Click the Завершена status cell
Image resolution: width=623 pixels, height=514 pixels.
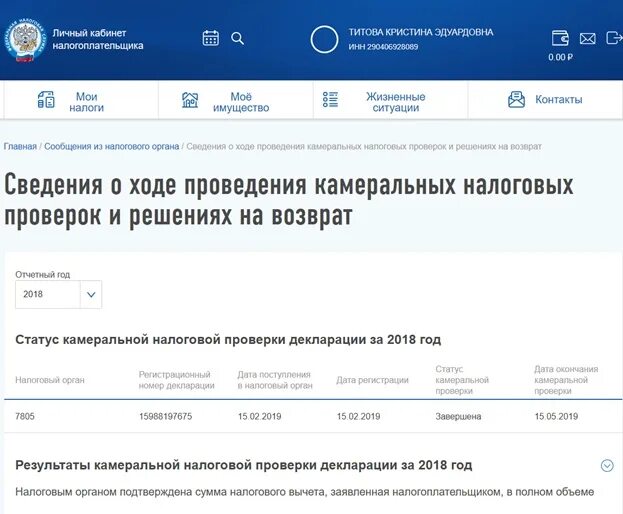(x=458, y=416)
